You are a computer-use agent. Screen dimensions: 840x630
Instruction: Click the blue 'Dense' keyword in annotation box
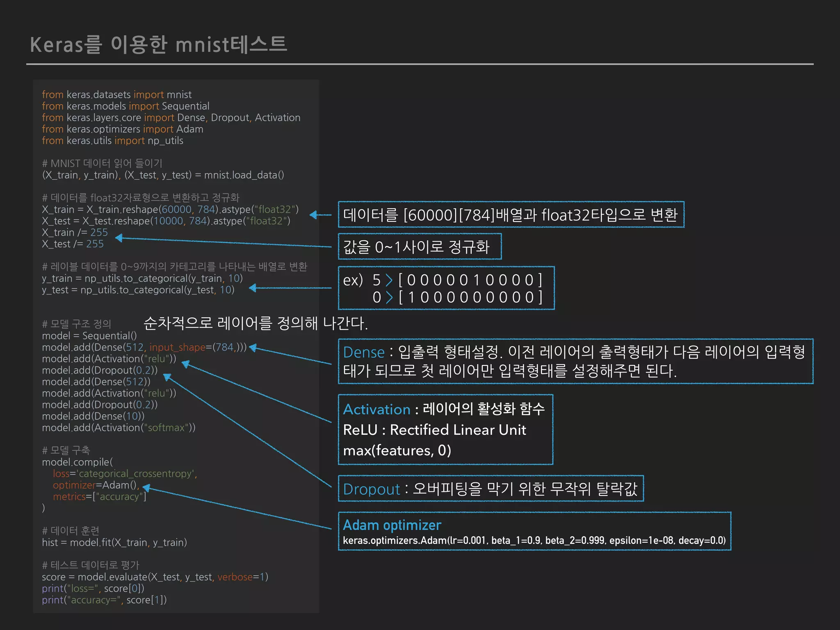(363, 352)
